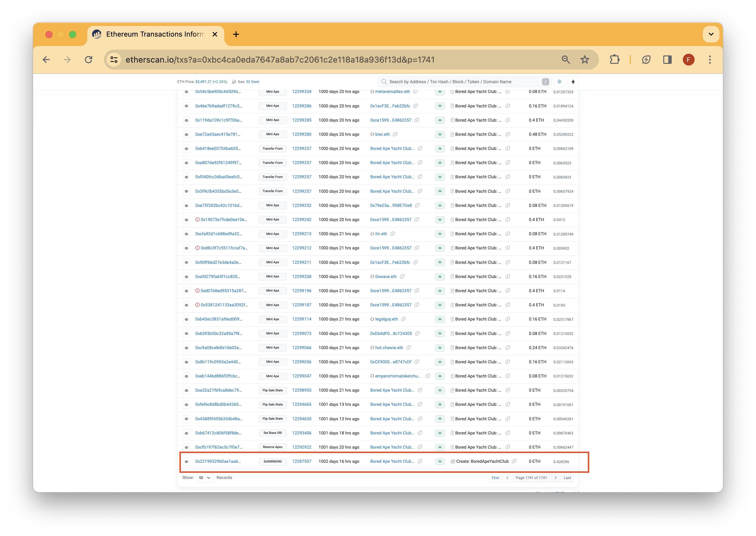
Task: Open a new browser tab
Action: click(x=236, y=34)
